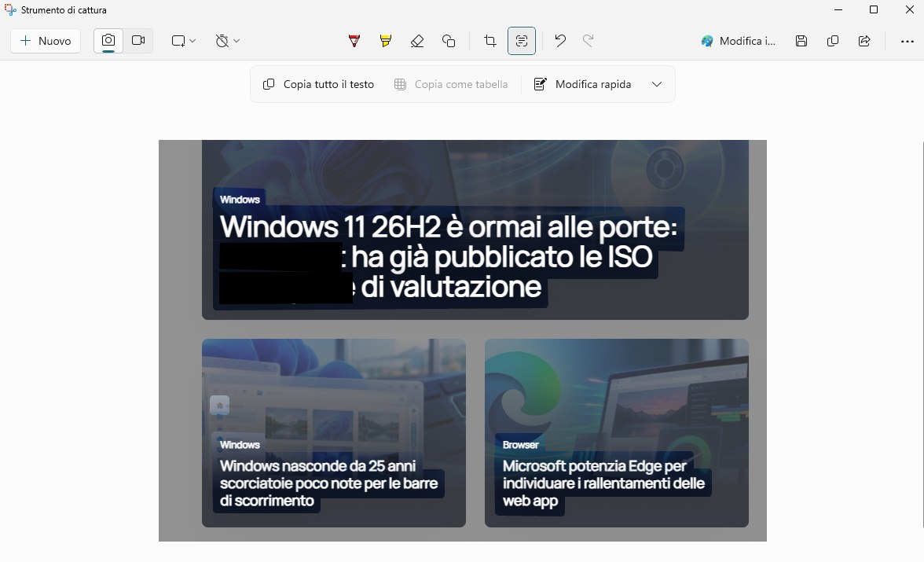Click the text 'di scorrimento'
This screenshot has width=924, height=562.
267,501
